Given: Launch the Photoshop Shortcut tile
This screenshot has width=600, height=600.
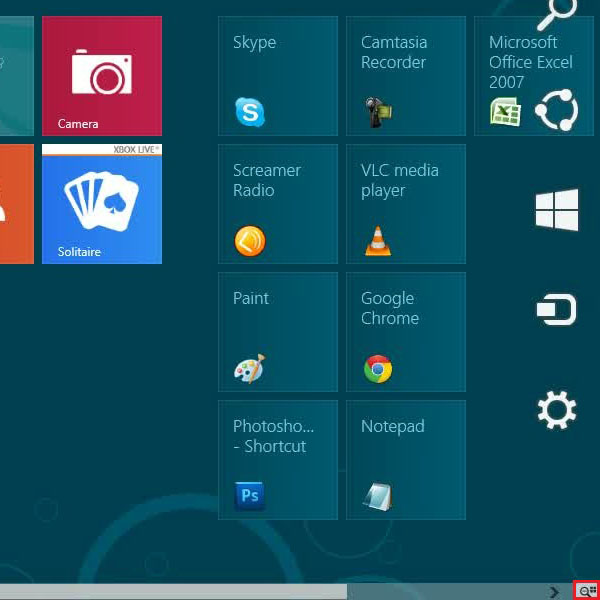Looking at the screenshot, I should [x=278, y=460].
